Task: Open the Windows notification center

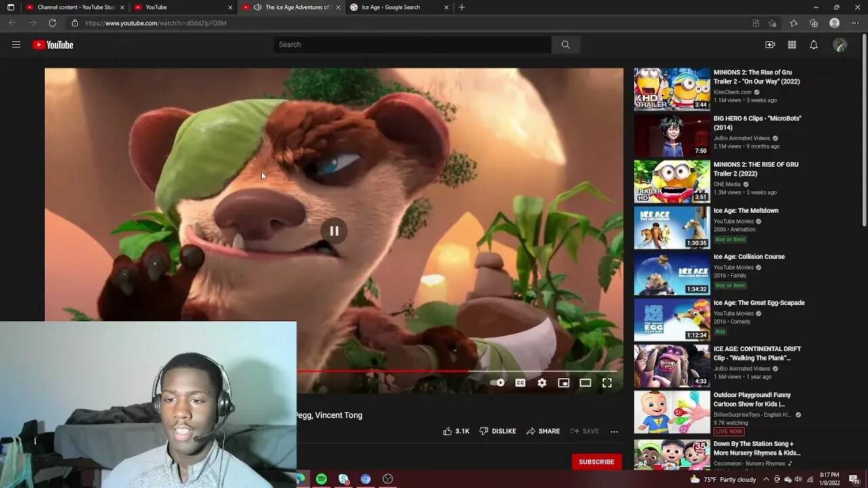Action: (x=854, y=479)
